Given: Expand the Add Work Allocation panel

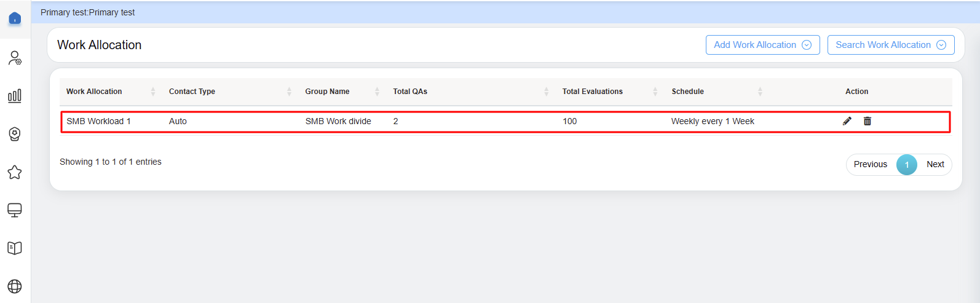Looking at the screenshot, I should tap(762, 45).
